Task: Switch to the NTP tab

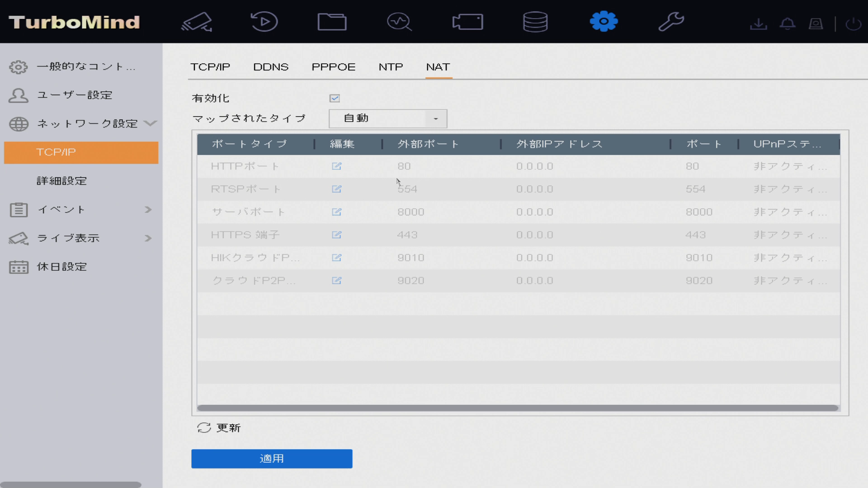Action: coord(391,67)
